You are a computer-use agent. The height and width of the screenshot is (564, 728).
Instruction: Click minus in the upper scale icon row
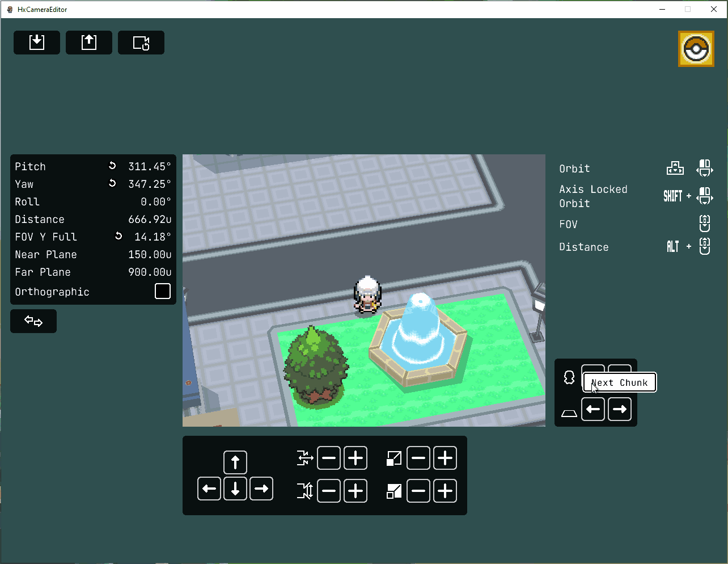coord(418,458)
